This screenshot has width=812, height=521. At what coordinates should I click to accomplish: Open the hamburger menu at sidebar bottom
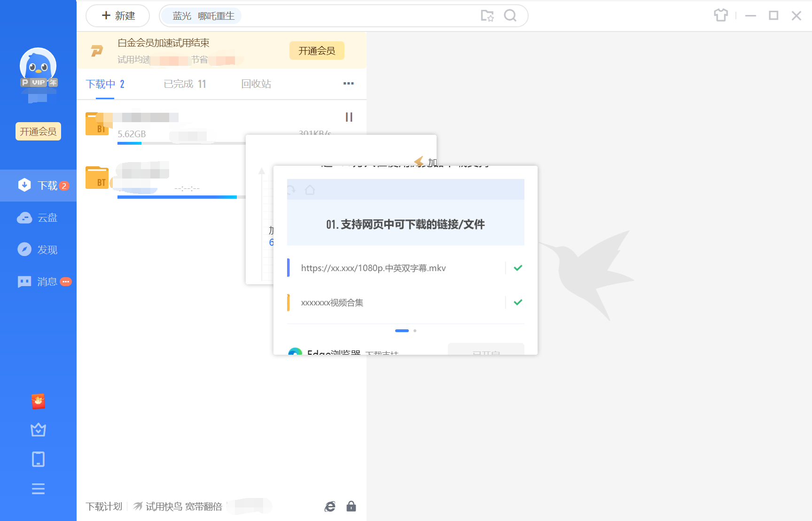click(38, 489)
